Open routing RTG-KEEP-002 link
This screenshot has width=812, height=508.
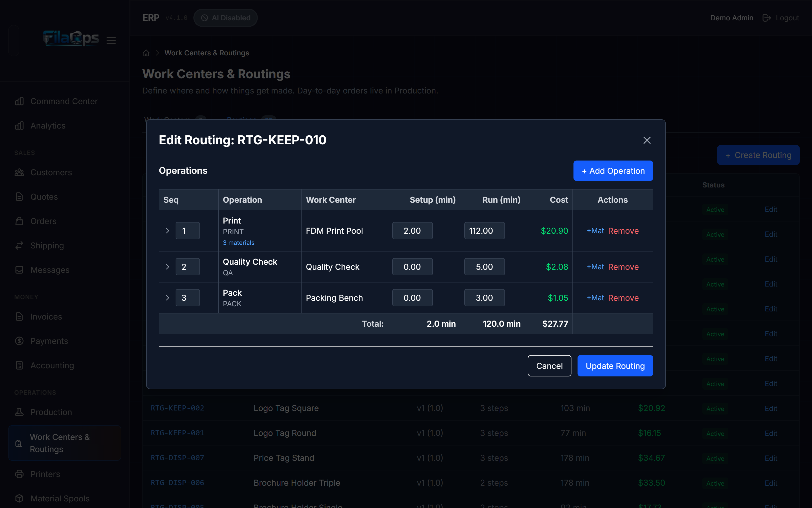click(177, 408)
